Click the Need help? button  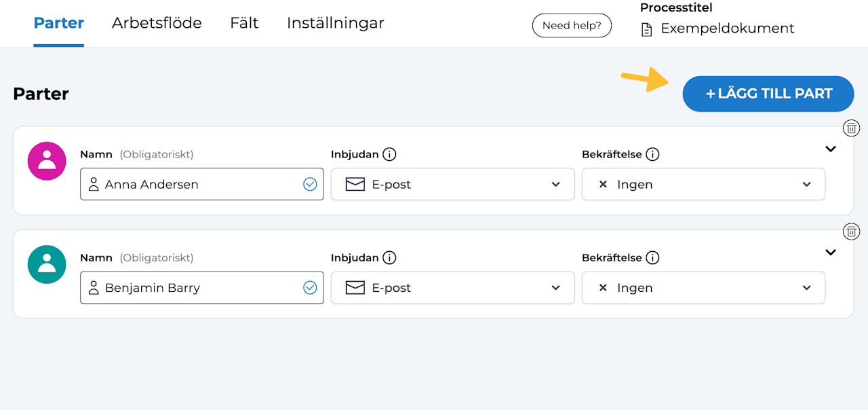click(x=572, y=26)
